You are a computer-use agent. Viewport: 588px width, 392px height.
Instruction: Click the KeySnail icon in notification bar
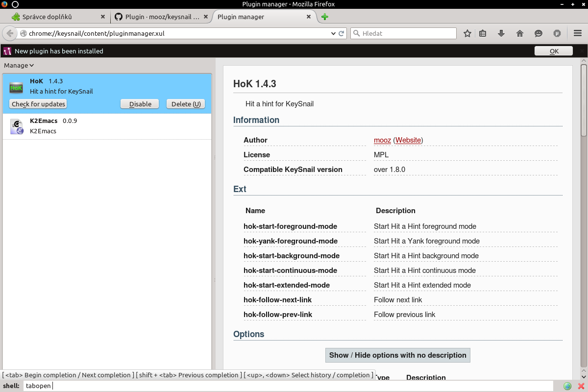7,51
